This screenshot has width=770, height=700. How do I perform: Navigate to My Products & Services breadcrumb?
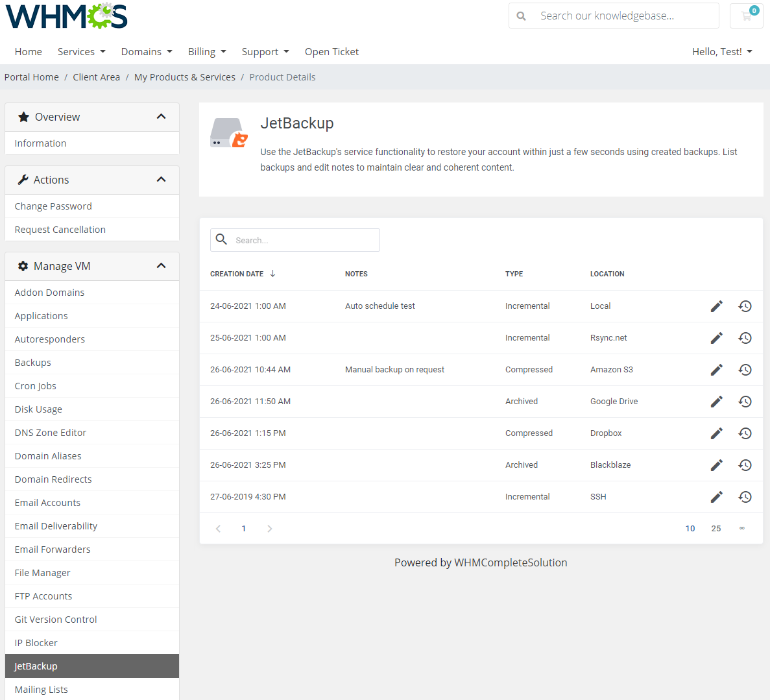(x=184, y=77)
